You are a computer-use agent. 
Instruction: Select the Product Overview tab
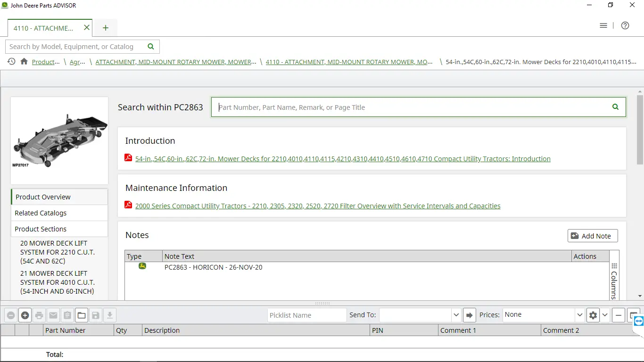click(x=43, y=197)
